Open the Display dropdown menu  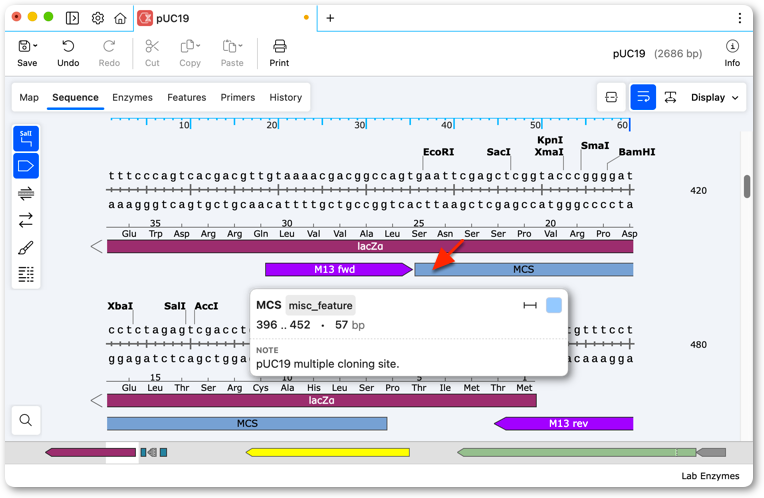715,97
